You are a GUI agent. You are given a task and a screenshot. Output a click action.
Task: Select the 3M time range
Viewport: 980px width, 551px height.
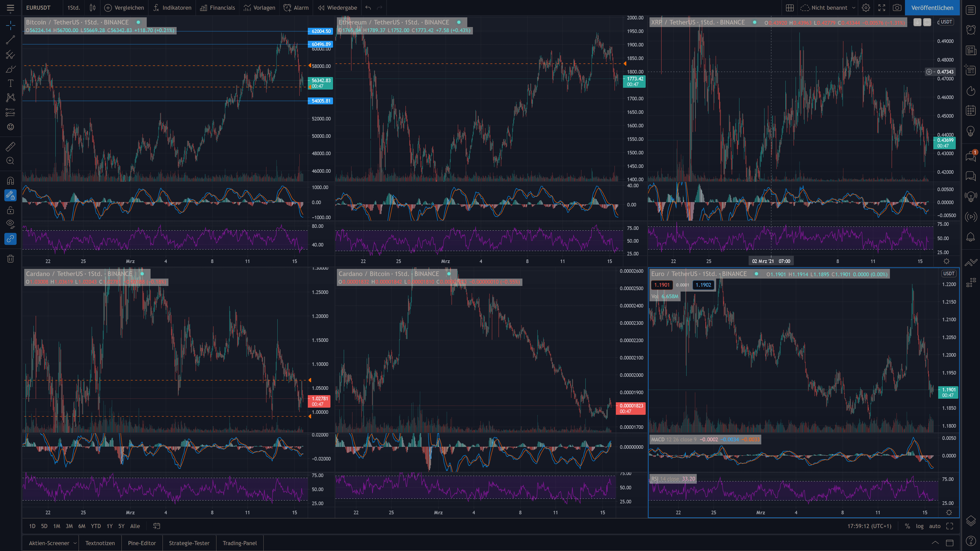point(69,526)
